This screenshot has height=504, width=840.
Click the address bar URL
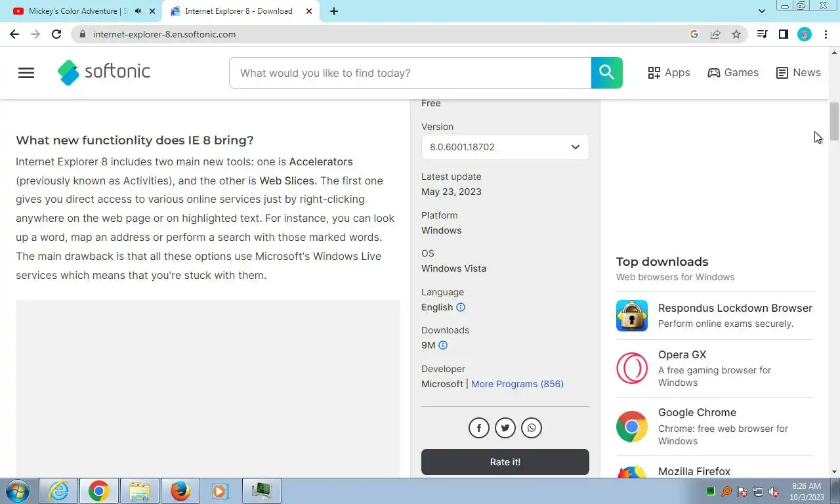164,34
